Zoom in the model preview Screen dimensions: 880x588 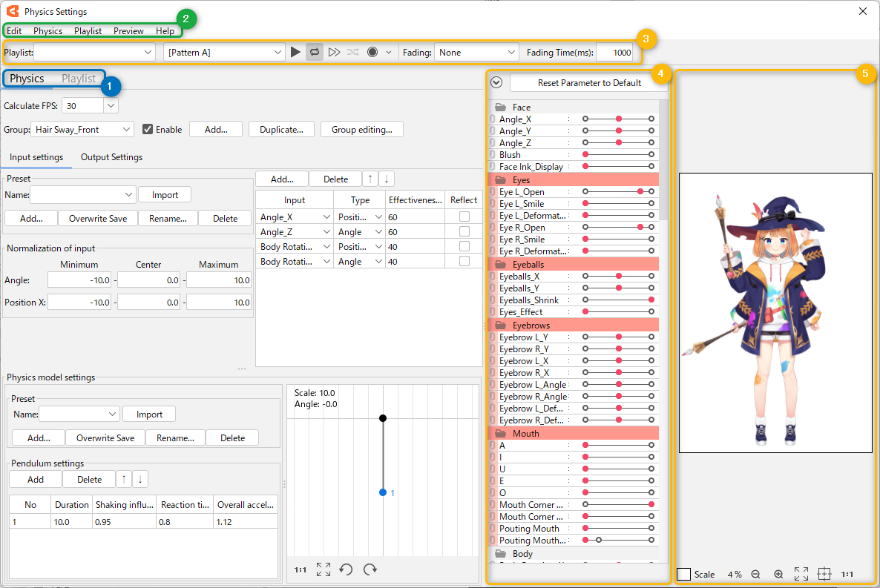click(778, 574)
